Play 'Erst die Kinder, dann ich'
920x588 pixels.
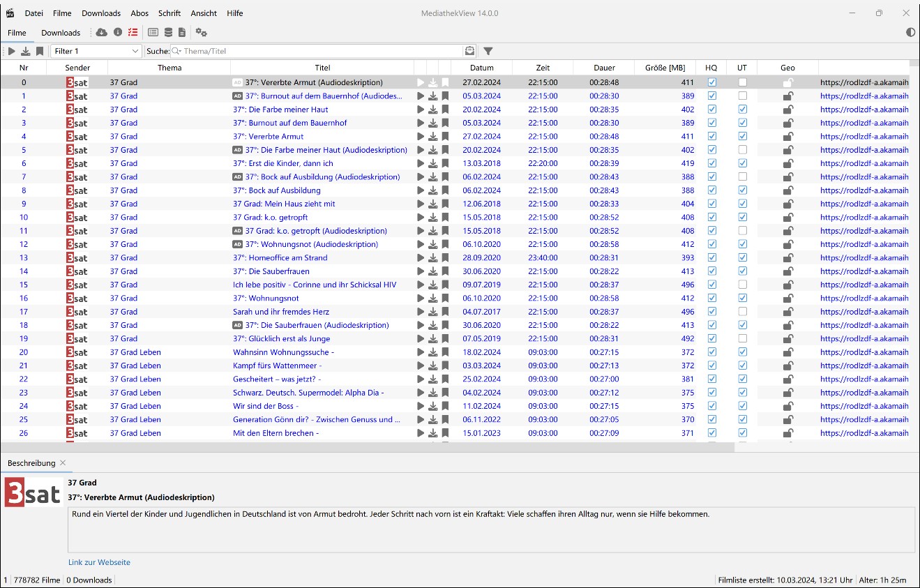point(421,163)
